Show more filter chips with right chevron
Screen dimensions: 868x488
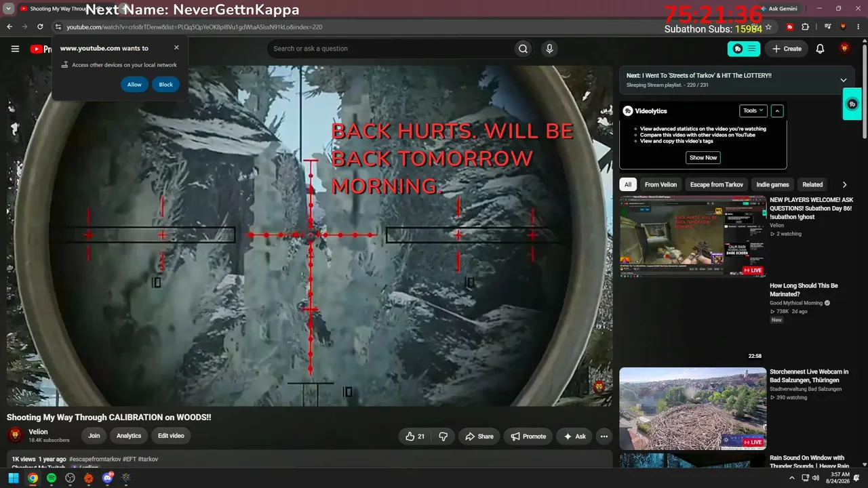click(x=844, y=184)
